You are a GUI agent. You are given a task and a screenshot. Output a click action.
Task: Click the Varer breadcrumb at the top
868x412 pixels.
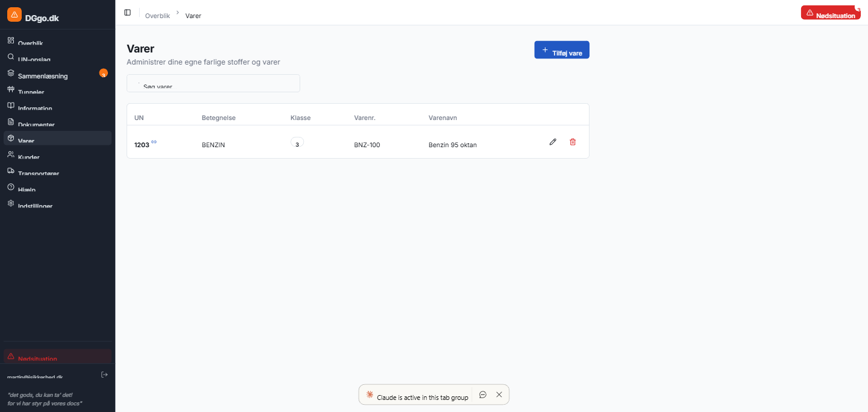(x=193, y=16)
